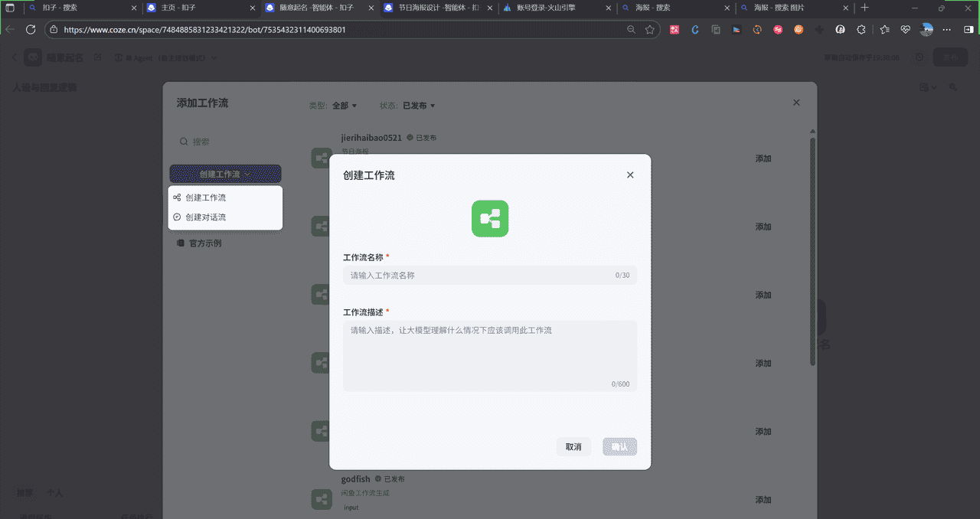Screen dimensions: 980x519
Task: Open the version history clock icon near 发布
Action: 918,57
